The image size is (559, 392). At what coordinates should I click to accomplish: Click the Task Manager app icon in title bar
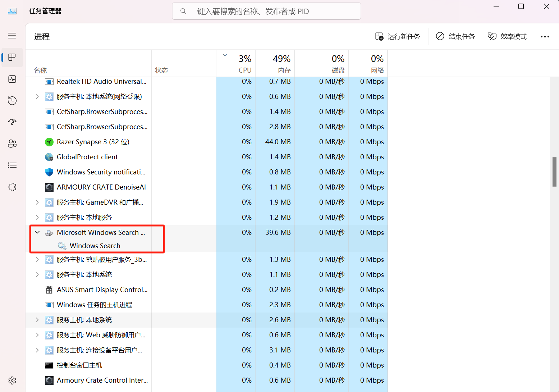click(x=12, y=11)
